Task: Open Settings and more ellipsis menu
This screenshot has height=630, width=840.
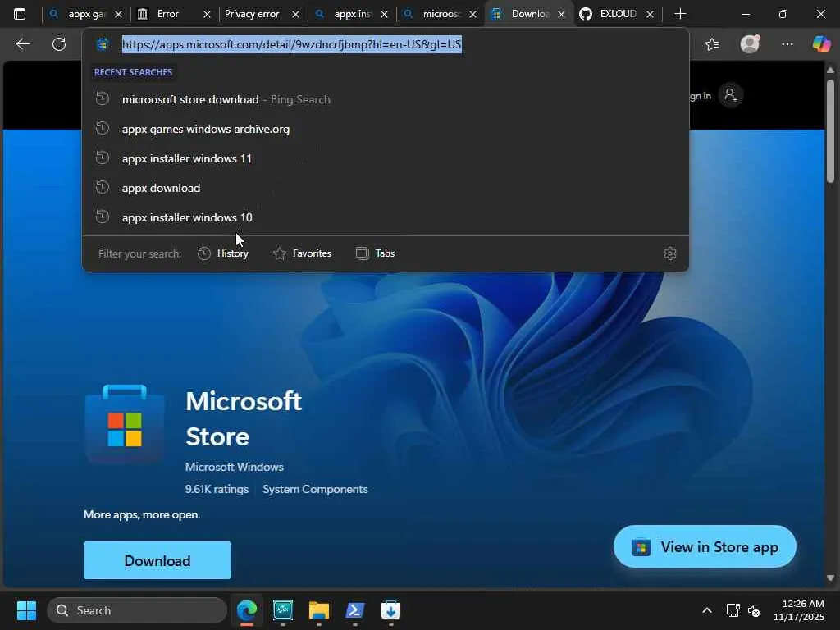Action: (x=787, y=44)
